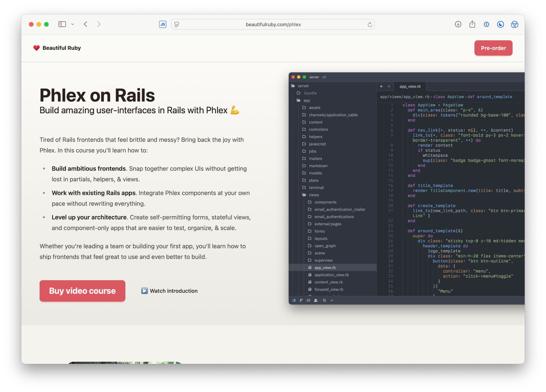Image resolution: width=546 pixels, height=392 pixels.
Task: Click the def around_template breadcrumb
Action: pyautogui.click(x=490, y=97)
